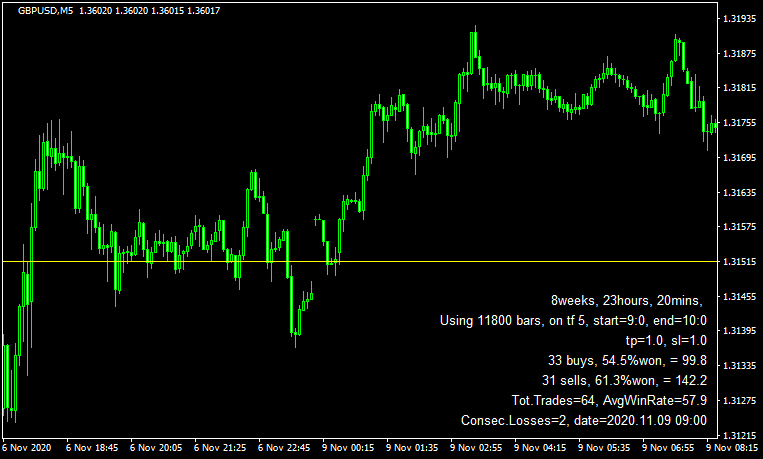Screen dimensions: 763x459
Task: Select the '9 Nov 02:55' time marker
Action: click(478, 448)
